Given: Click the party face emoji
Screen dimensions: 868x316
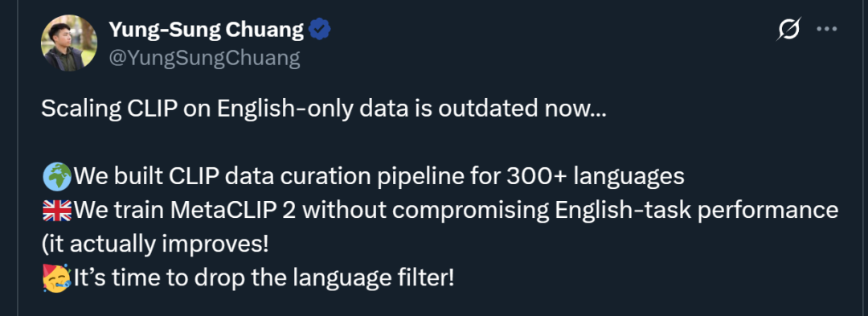Looking at the screenshot, I should tap(57, 277).
